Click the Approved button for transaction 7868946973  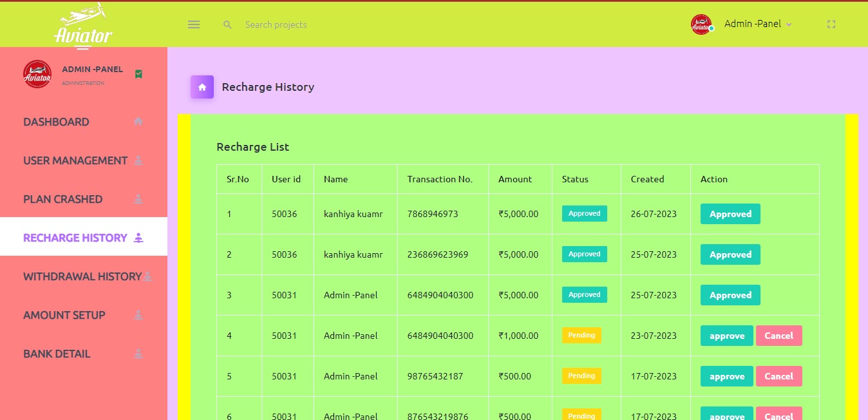tap(730, 214)
